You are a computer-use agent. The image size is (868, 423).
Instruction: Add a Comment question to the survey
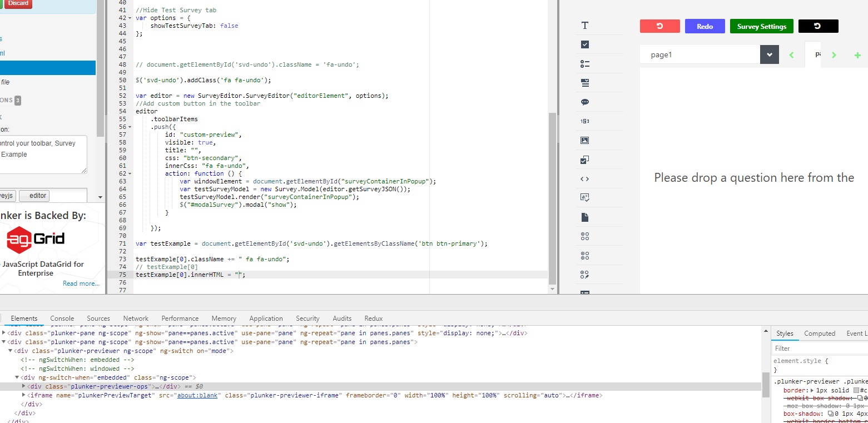point(584,102)
